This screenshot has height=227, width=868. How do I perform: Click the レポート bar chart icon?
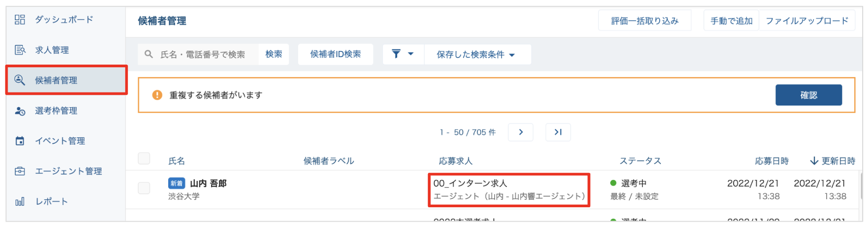coord(20,201)
